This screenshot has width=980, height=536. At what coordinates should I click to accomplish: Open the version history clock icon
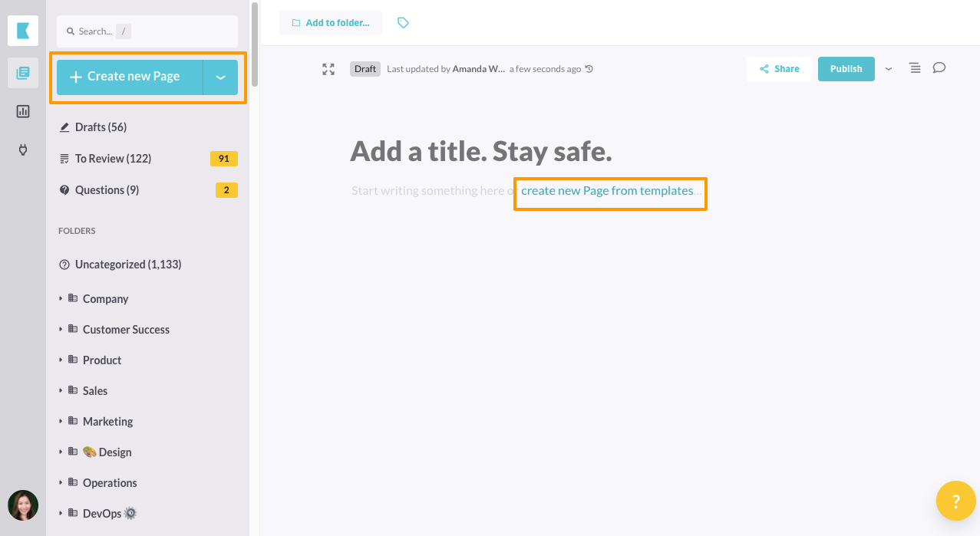(x=589, y=69)
